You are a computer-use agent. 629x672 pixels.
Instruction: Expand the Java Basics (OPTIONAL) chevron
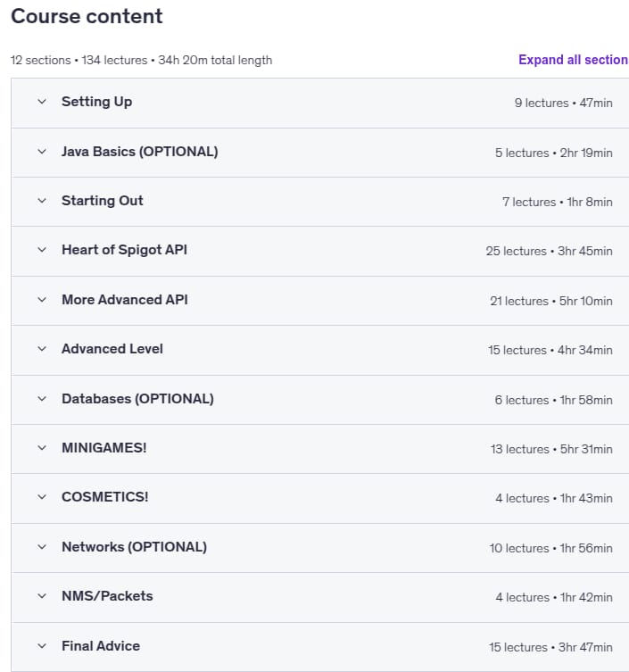42,152
